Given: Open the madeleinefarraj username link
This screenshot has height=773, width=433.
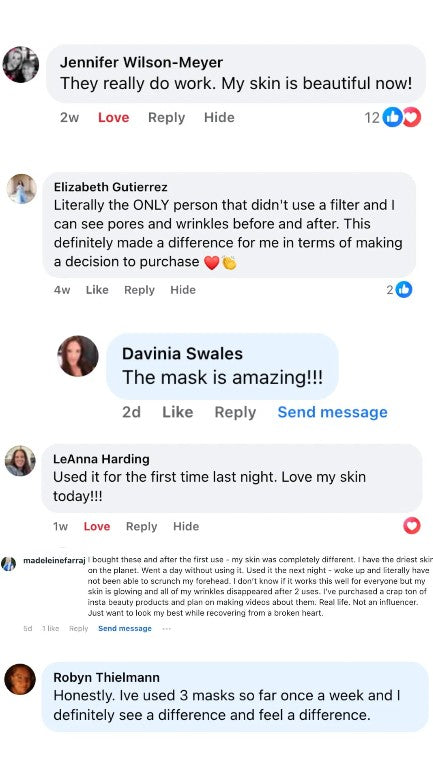Looking at the screenshot, I should click(54, 560).
